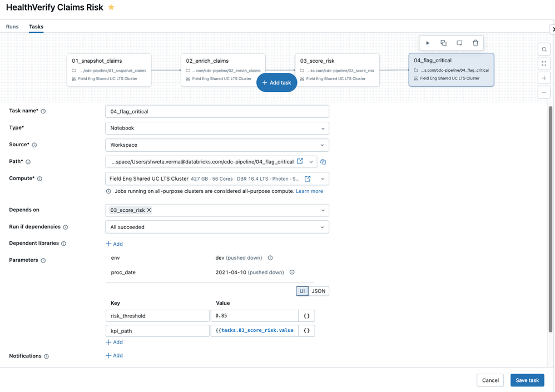Zoom out of the task graph
The height and width of the screenshot is (392, 555).
544,92
